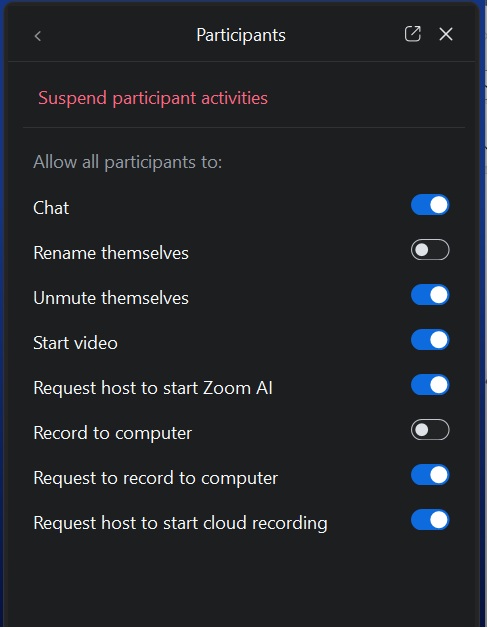Click the 'Chat' text label
The width and height of the screenshot is (488, 628).
point(51,208)
